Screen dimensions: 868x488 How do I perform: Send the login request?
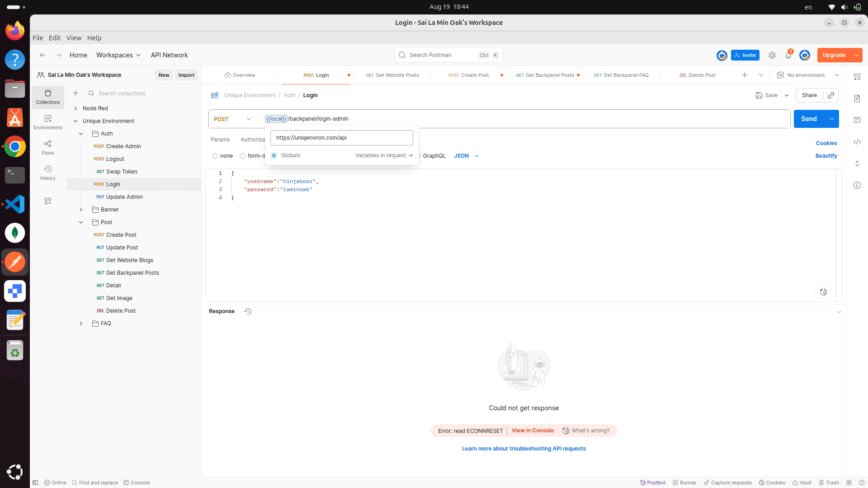pyautogui.click(x=809, y=119)
